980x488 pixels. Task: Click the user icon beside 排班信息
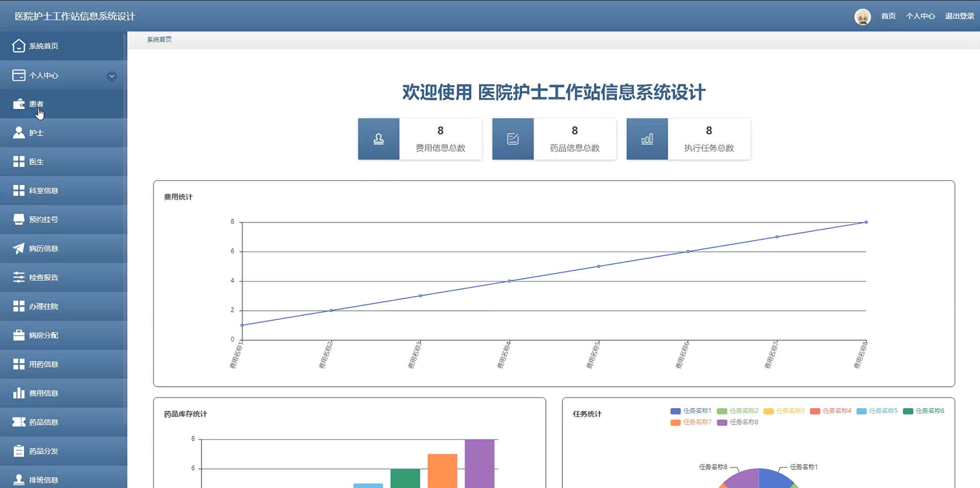(x=19, y=480)
